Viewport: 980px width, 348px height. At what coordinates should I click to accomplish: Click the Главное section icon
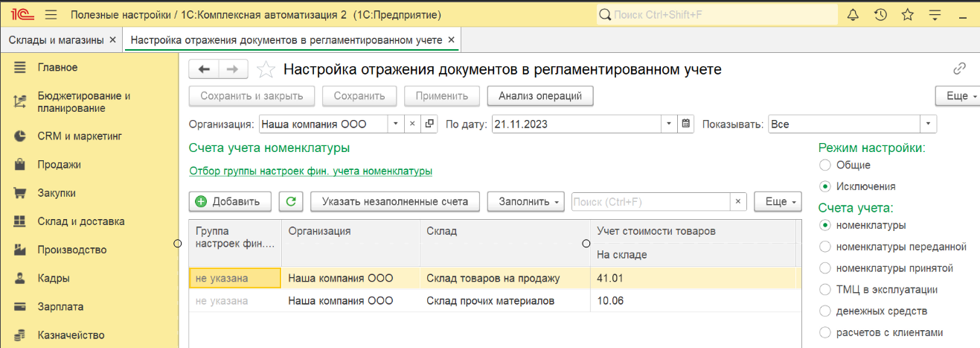pyautogui.click(x=20, y=67)
